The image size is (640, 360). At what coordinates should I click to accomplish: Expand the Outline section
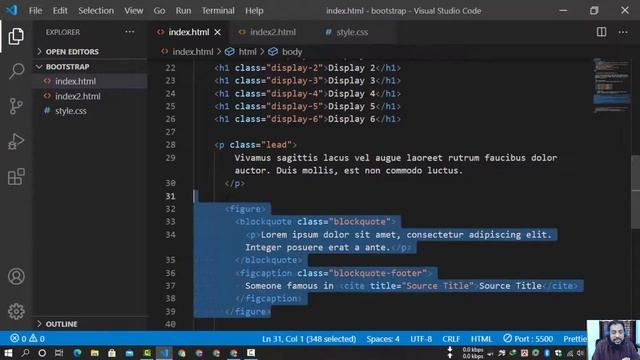point(90,324)
